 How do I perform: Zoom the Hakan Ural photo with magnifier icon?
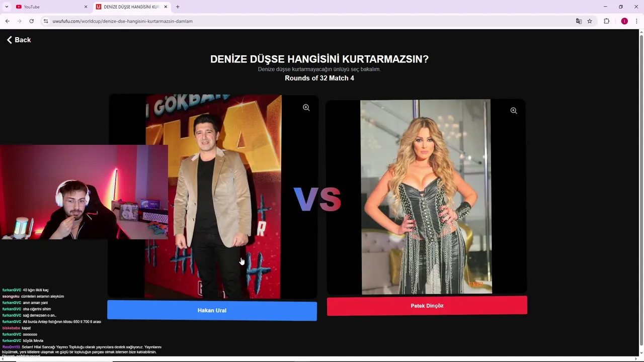point(306,108)
